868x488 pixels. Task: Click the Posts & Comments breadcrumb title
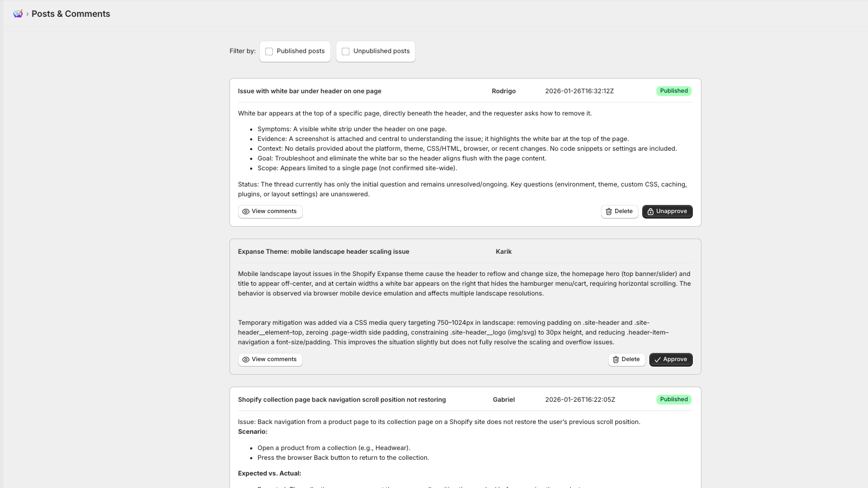click(x=71, y=14)
